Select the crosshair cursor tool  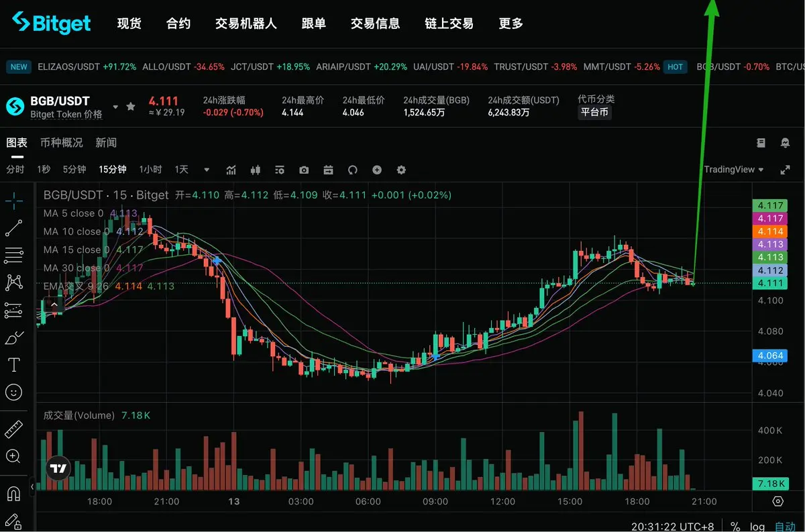click(13, 199)
